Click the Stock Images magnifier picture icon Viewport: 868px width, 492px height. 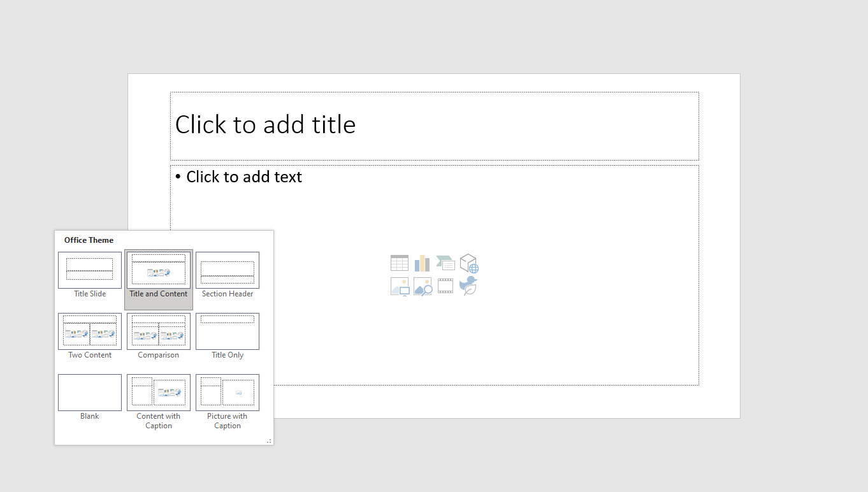pyautogui.click(x=423, y=286)
